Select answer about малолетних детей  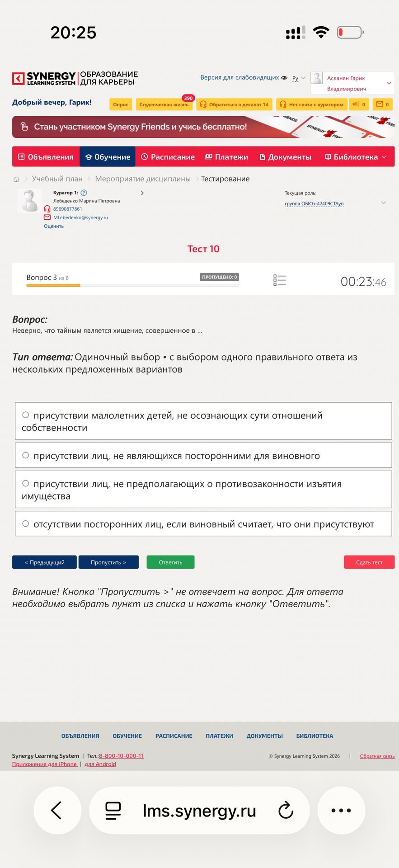click(x=203, y=421)
